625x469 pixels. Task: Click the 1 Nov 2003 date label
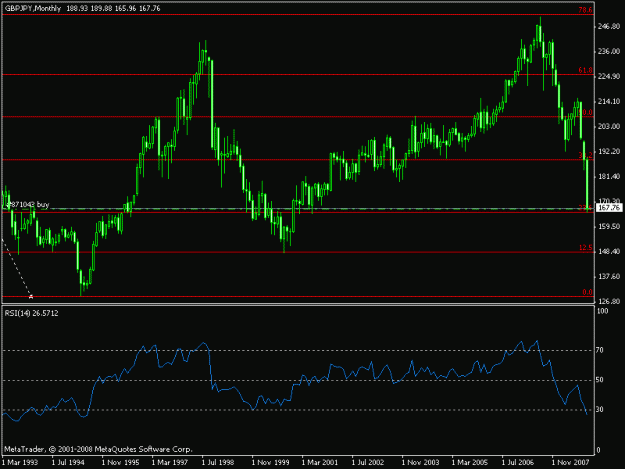[420, 463]
